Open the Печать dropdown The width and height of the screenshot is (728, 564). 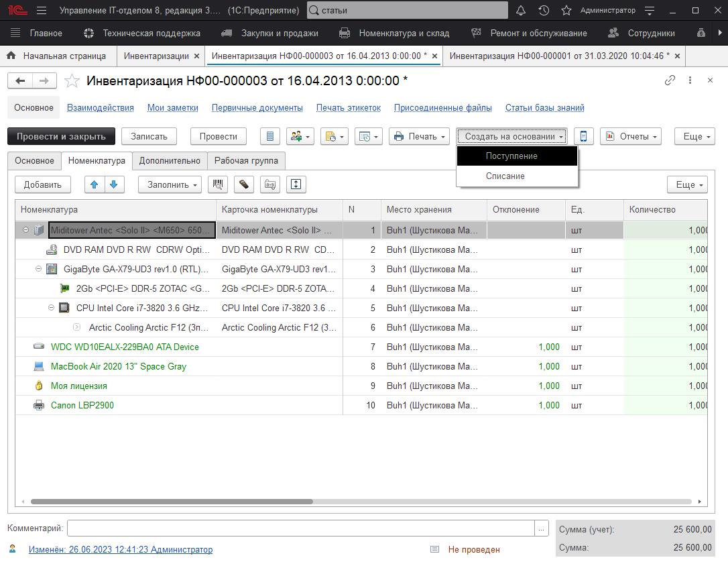point(419,136)
